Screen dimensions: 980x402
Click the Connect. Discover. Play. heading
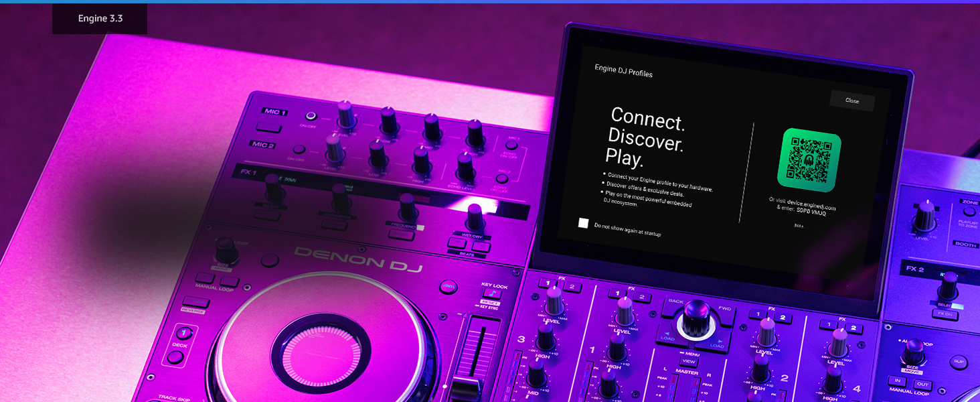click(647, 137)
